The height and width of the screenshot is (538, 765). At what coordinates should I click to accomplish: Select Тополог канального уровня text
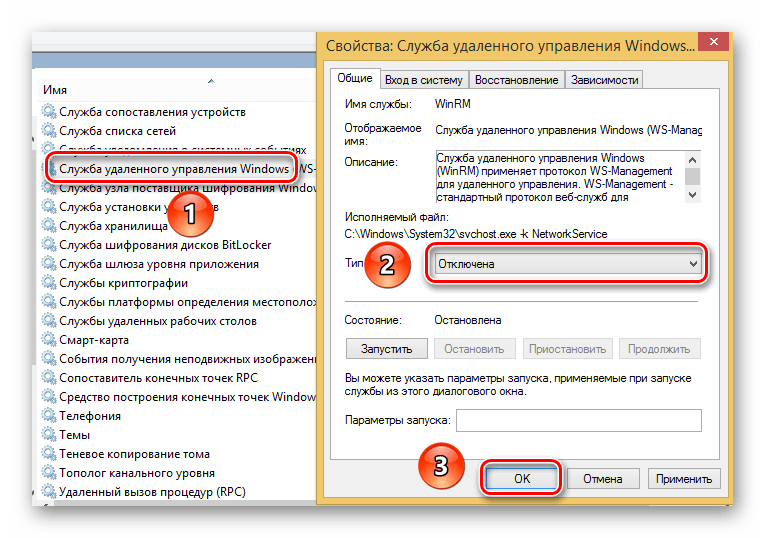click(x=137, y=473)
